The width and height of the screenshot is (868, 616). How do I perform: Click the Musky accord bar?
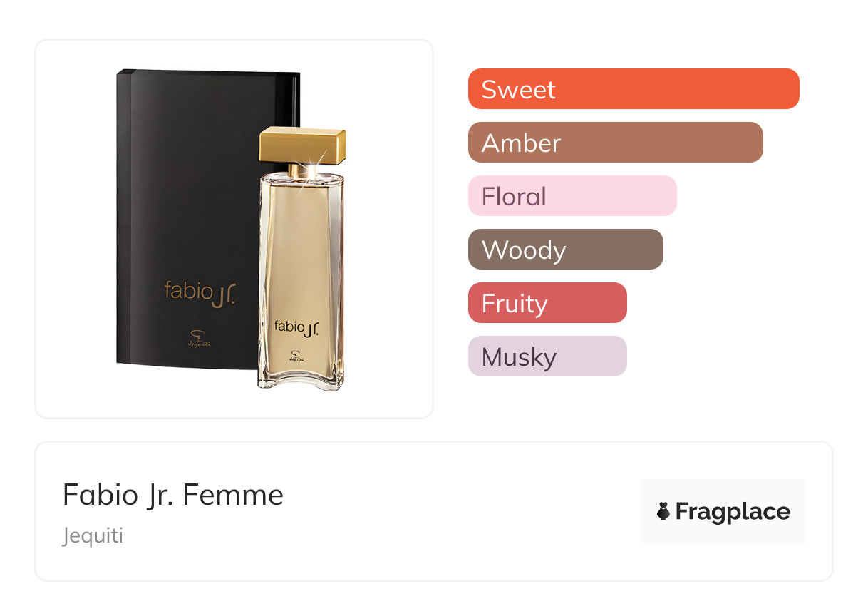547,356
